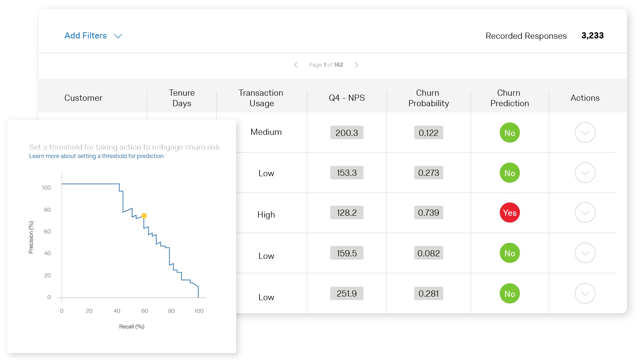Screen dimensions: 641x364
Task: Click the green No badge for 251.9 NPS row
Action: click(x=510, y=294)
